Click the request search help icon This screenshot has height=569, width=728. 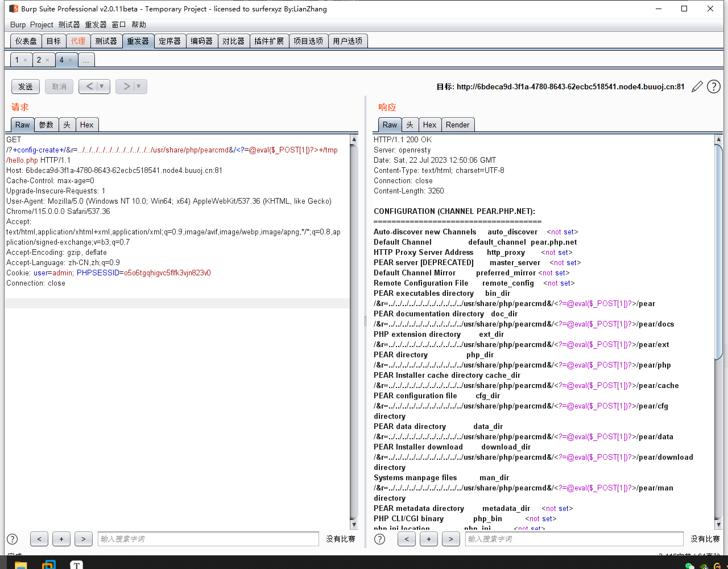tap(12, 539)
